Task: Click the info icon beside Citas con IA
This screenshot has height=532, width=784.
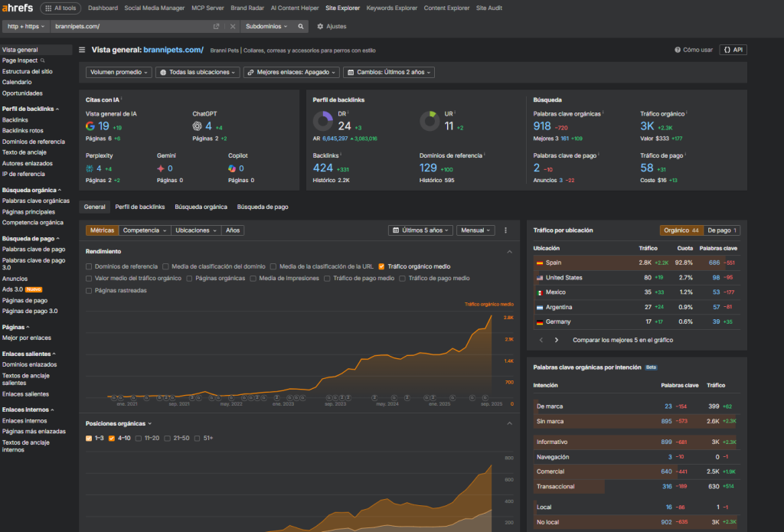Action: click(122, 99)
